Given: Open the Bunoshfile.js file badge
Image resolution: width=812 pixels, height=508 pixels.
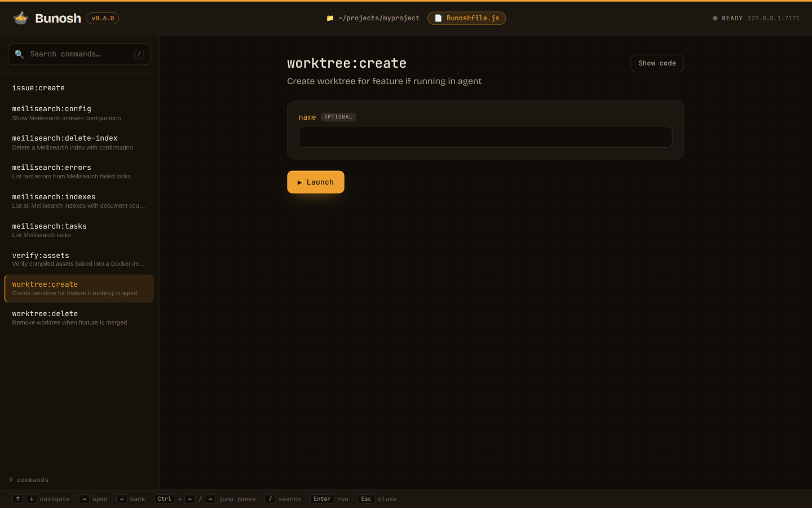Looking at the screenshot, I should tap(467, 18).
